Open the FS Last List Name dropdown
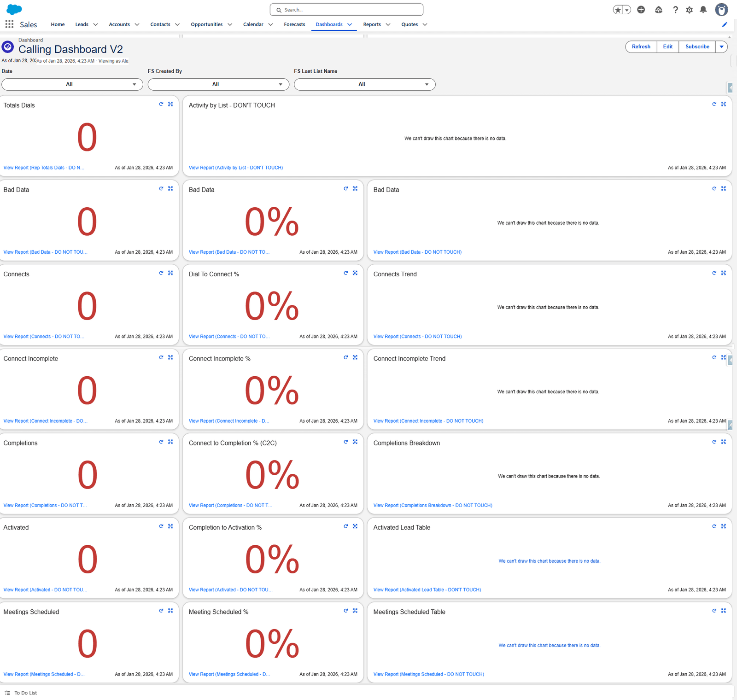 [365, 84]
